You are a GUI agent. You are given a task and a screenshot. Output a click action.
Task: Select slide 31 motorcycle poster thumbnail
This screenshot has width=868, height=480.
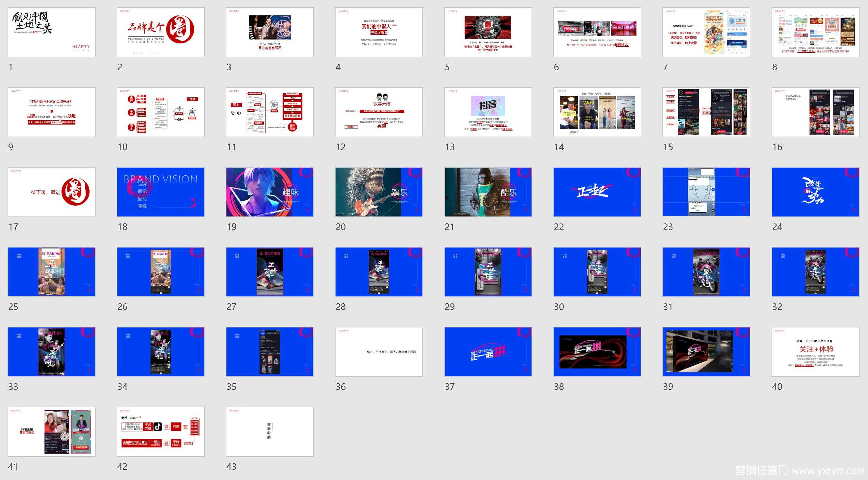[x=706, y=272]
